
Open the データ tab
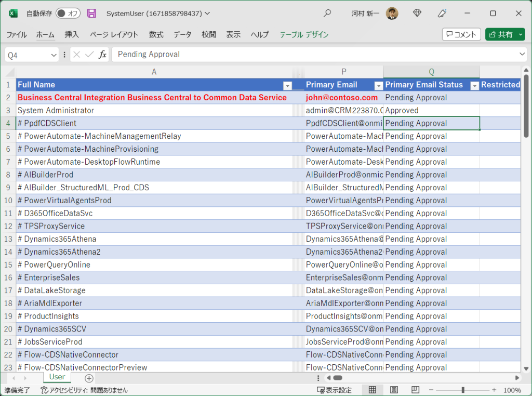tap(182, 35)
